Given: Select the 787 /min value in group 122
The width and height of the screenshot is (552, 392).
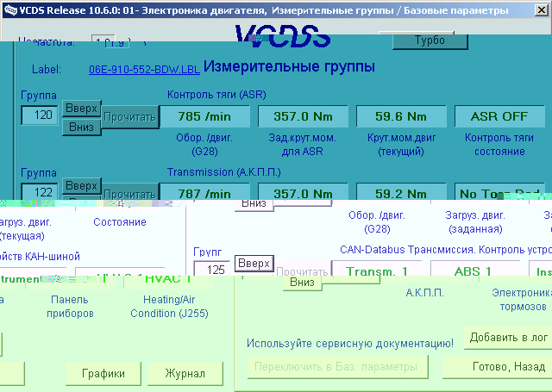Looking at the screenshot, I should (204, 193).
